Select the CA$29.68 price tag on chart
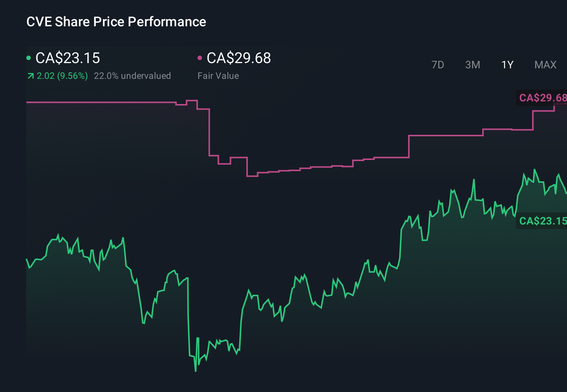 pyautogui.click(x=542, y=98)
